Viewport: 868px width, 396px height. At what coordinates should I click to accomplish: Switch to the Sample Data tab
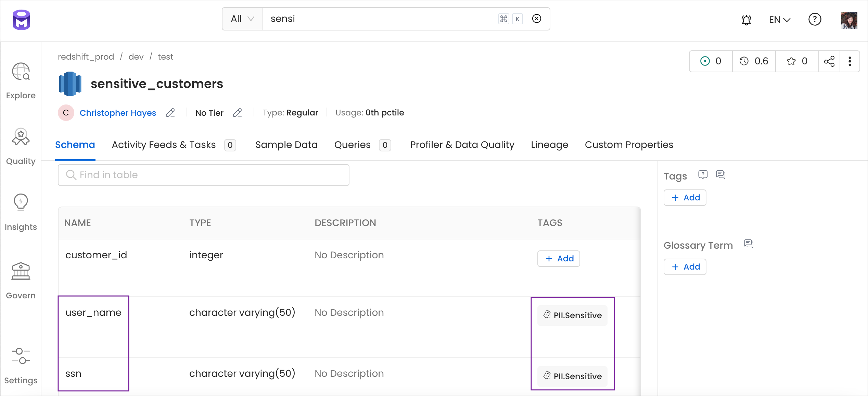pos(286,145)
